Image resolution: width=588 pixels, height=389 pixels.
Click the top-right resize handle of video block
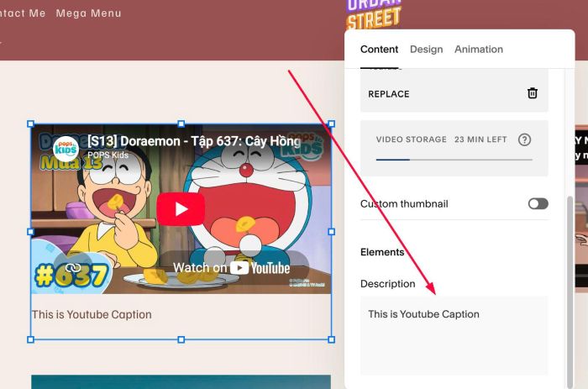[x=332, y=124]
